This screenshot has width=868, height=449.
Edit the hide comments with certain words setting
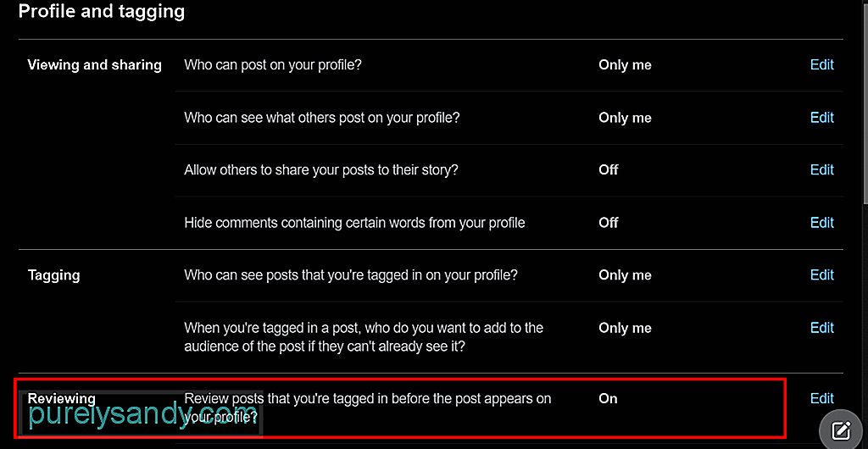(x=822, y=222)
